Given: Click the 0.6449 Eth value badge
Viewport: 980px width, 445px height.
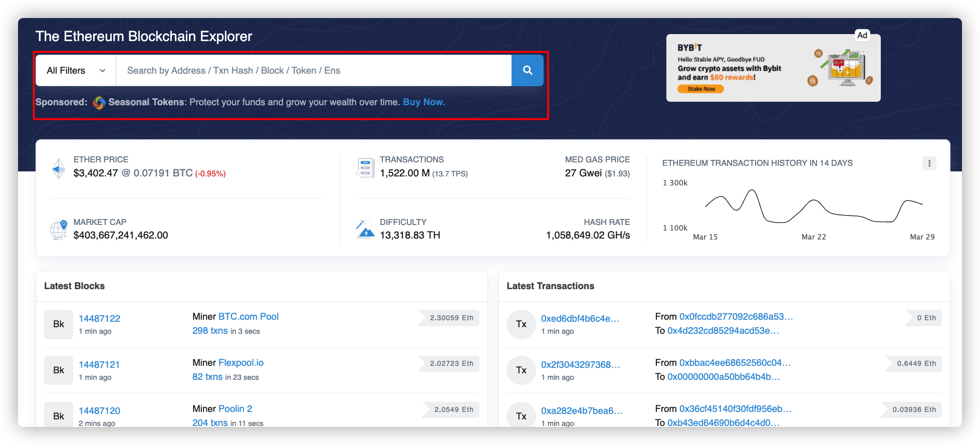Looking at the screenshot, I should (x=913, y=363).
